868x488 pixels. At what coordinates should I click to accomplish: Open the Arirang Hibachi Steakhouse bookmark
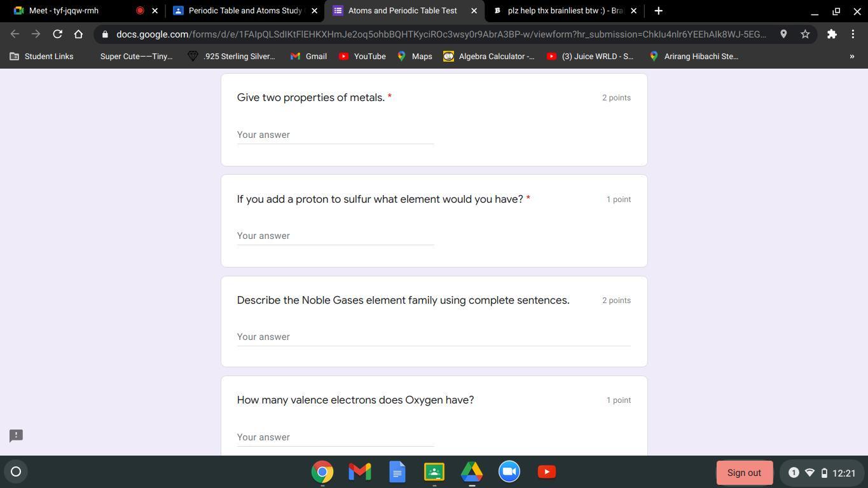tap(693, 57)
